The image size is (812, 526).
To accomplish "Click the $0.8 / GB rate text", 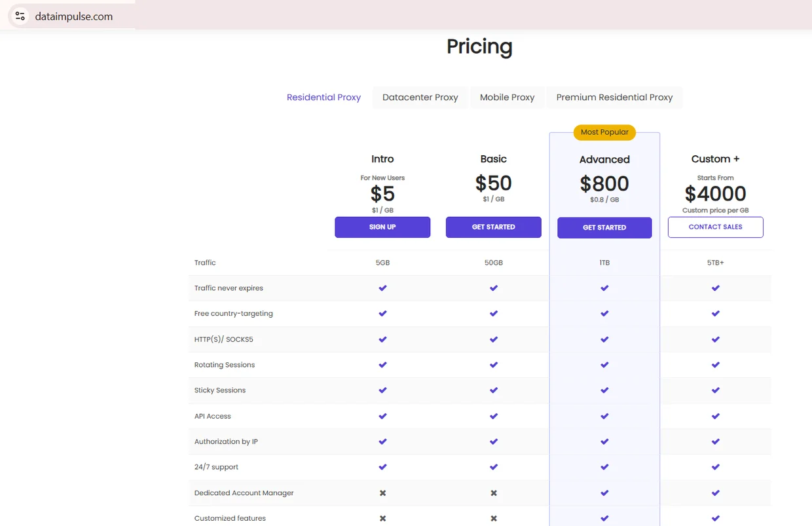I will click(604, 200).
